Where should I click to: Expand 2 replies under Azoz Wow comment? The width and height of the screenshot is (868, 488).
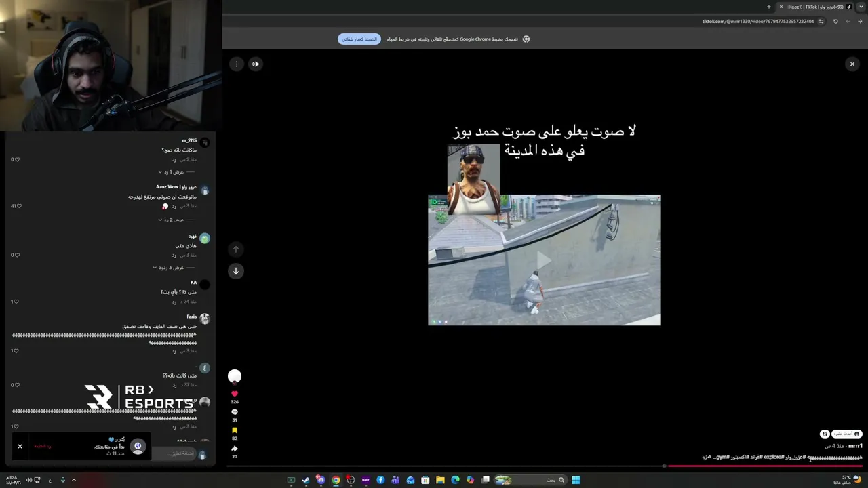tap(171, 220)
